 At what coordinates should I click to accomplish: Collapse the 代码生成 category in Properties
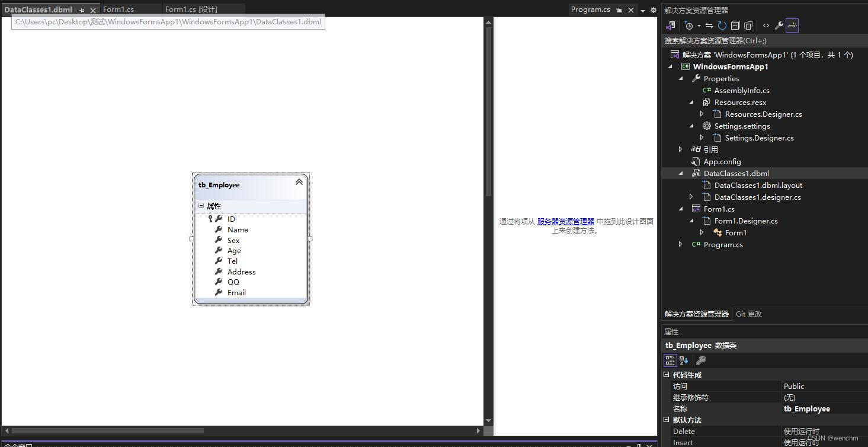666,374
